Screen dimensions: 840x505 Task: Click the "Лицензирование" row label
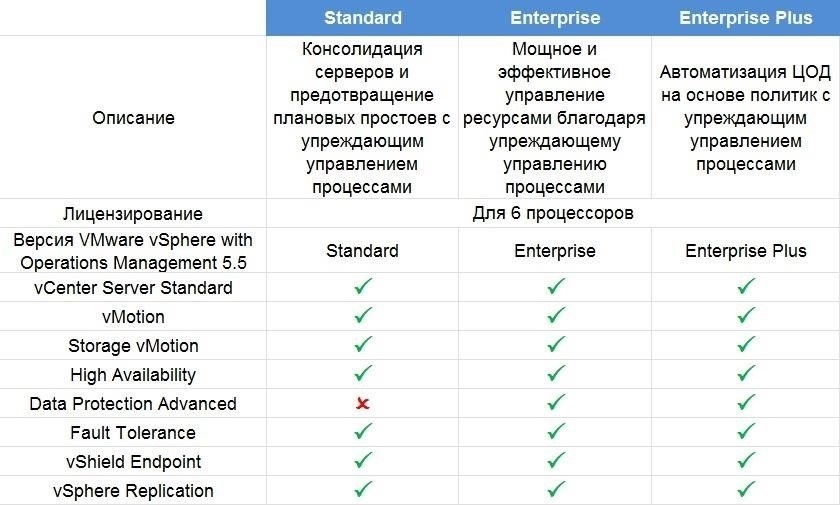click(x=133, y=213)
